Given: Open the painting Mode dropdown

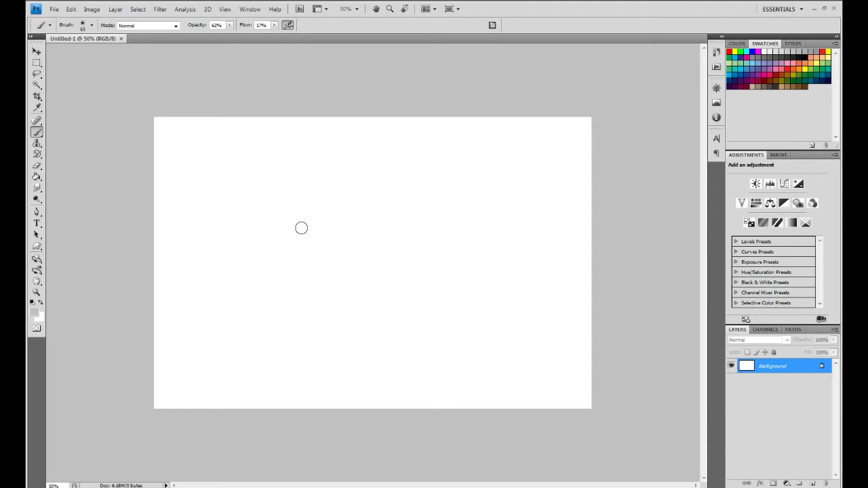Looking at the screenshot, I should (148, 26).
